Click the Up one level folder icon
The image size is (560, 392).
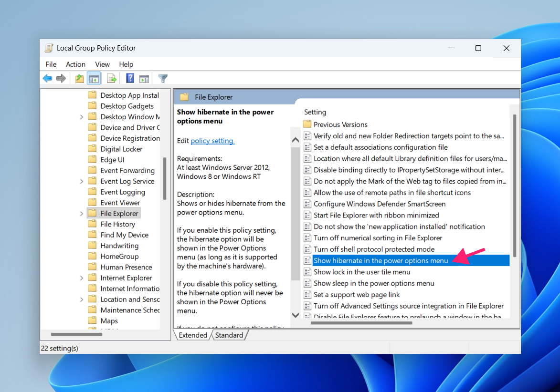tap(79, 79)
